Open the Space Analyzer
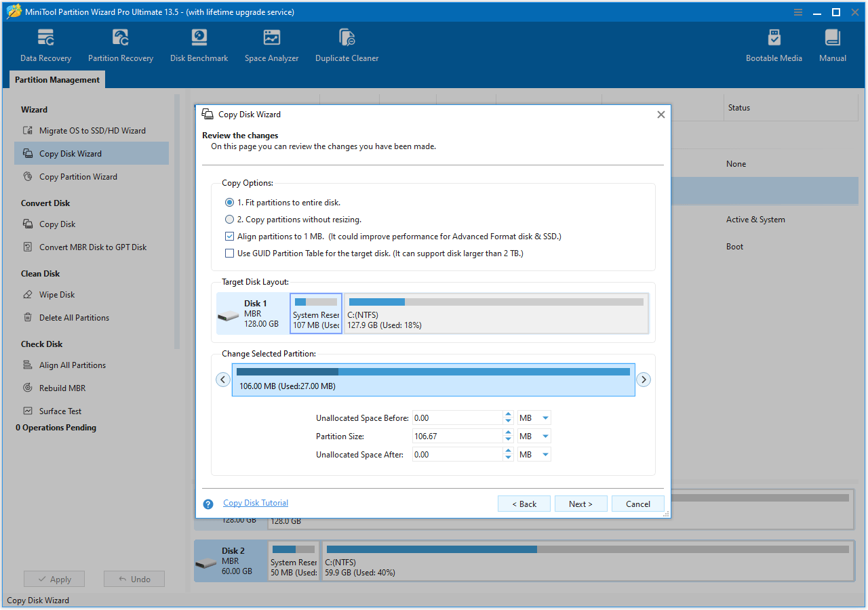 271,44
